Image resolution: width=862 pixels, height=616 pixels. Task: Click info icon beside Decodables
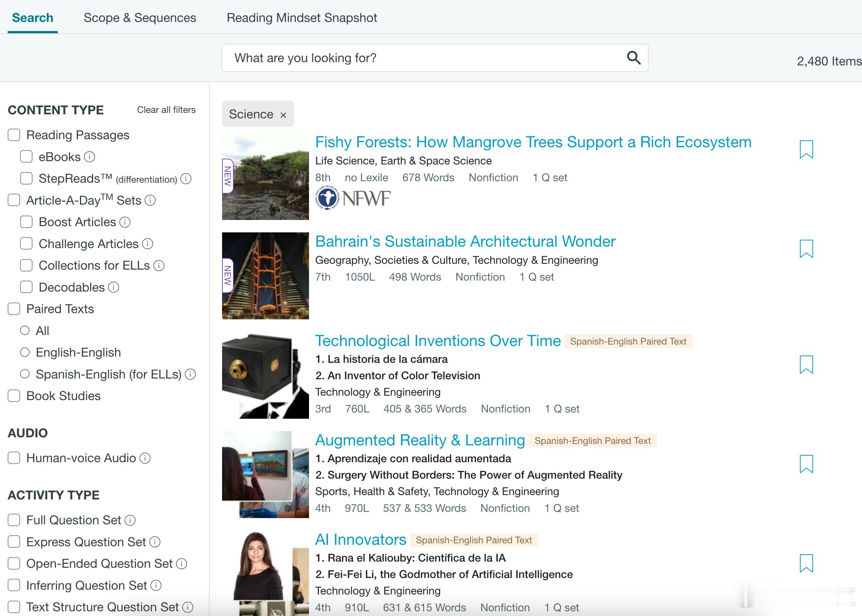pyautogui.click(x=114, y=288)
